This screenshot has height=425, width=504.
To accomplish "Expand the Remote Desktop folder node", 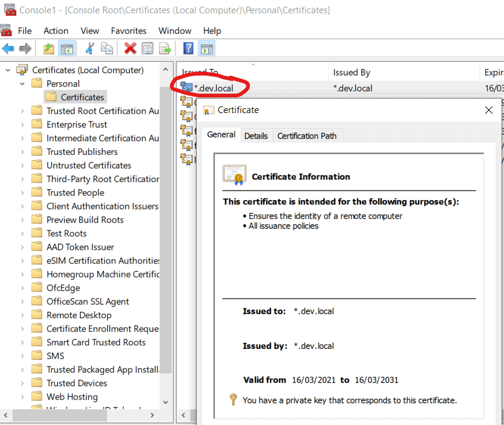I will pyautogui.click(x=22, y=315).
